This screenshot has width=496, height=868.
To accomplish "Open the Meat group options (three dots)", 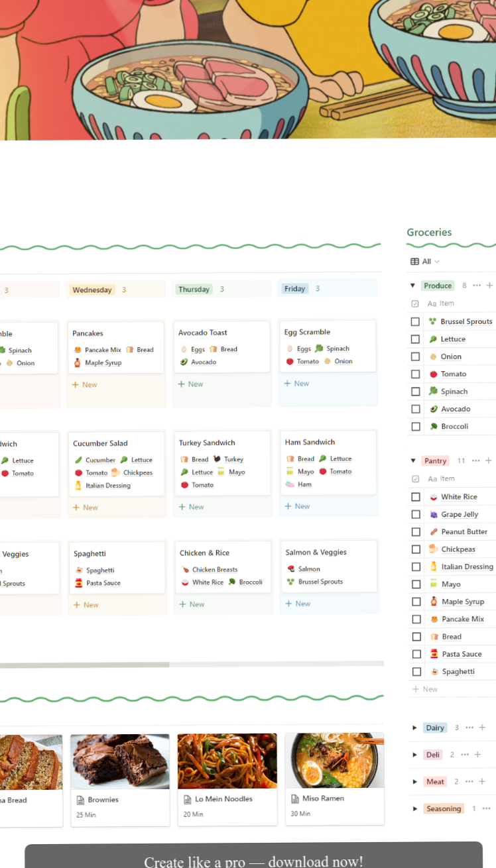I will 469,782.
